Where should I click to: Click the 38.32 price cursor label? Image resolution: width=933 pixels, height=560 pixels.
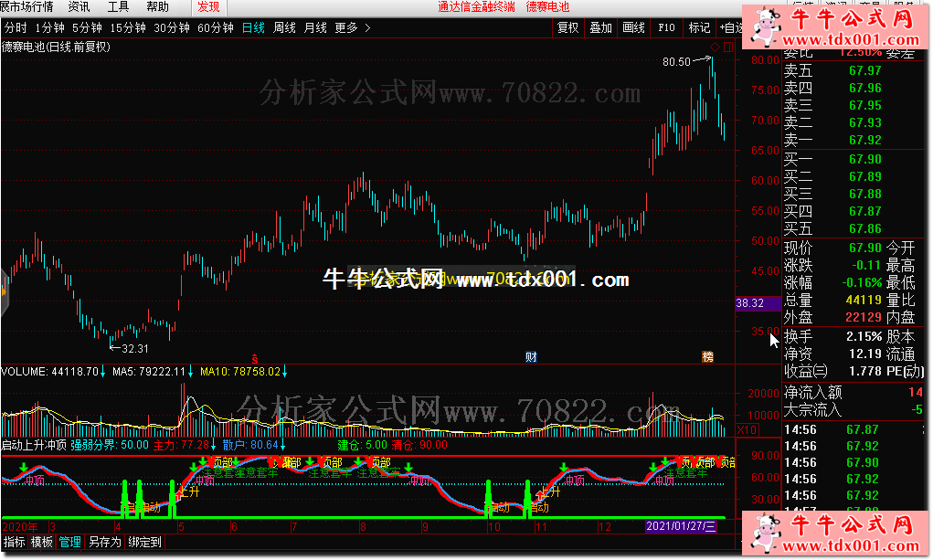[x=758, y=303]
